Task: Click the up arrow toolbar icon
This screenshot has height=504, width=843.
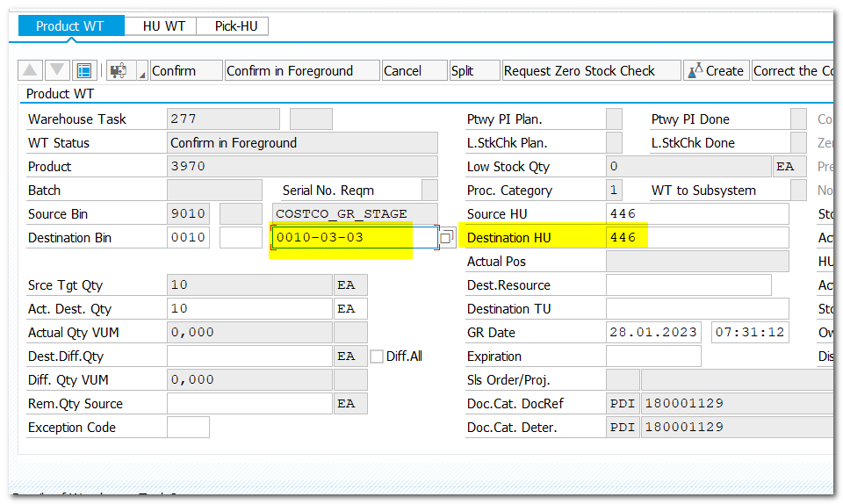Action: (x=30, y=71)
